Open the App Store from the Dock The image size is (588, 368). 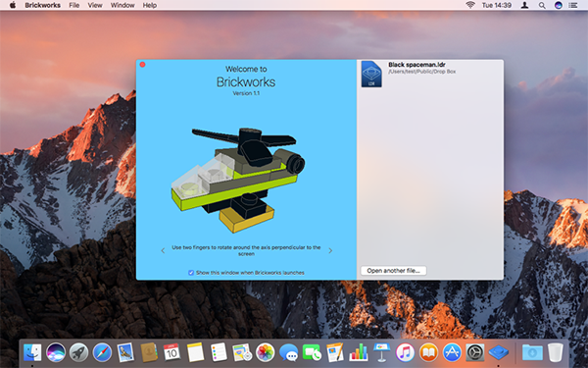pos(452,352)
